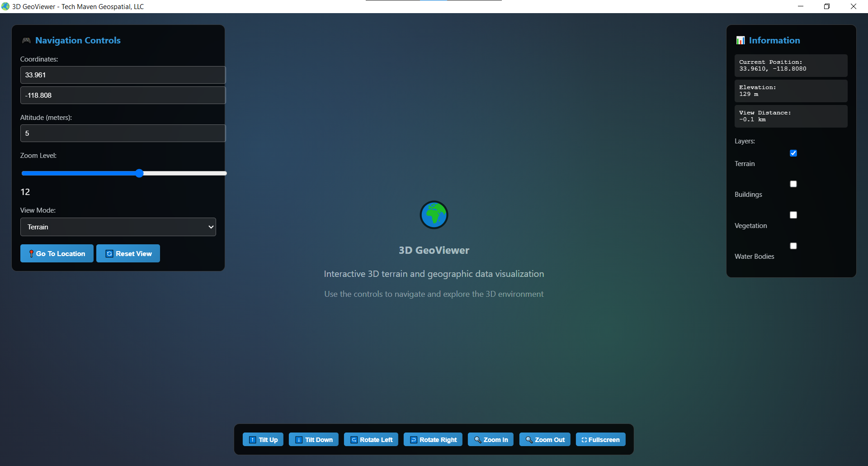Click the latitude field showing 33.961

tap(123, 75)
